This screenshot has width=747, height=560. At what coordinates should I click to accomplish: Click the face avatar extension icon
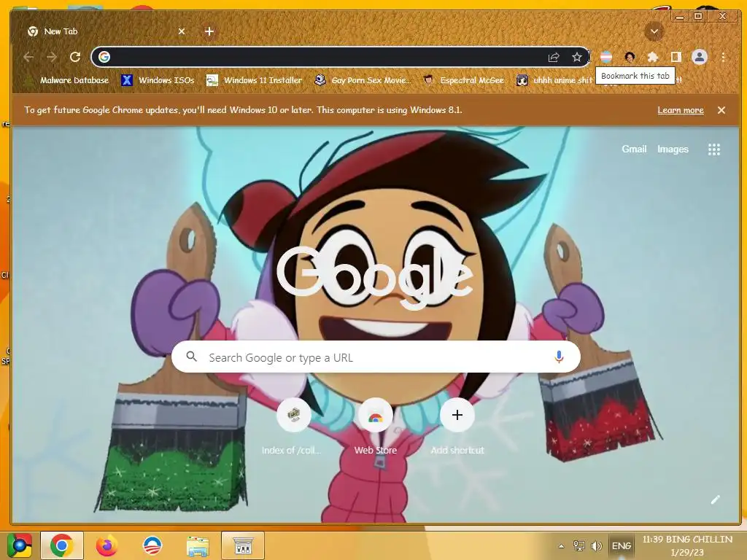coord(630,57)
